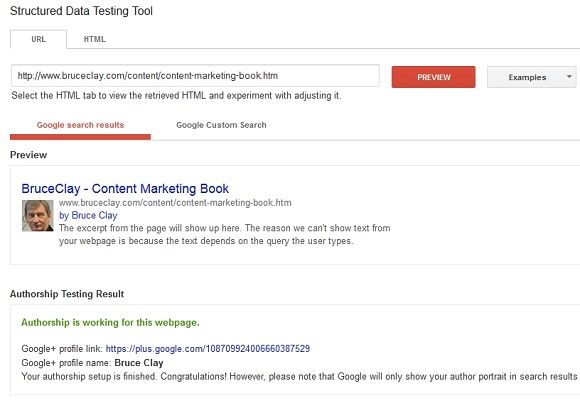
Task: Click the www.bruceclay.com preview URL text
Action: click(x=175, y=203)
